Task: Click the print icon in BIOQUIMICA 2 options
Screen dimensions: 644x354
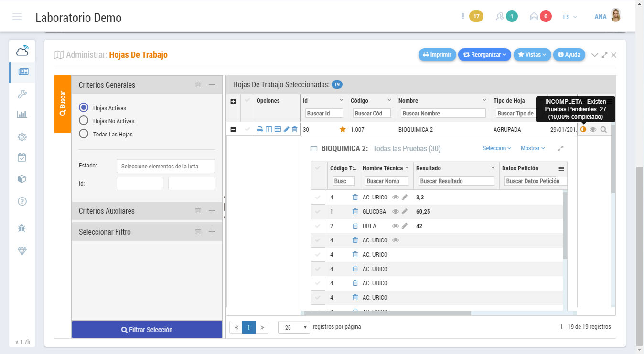Action: click(x=260, y=129)
